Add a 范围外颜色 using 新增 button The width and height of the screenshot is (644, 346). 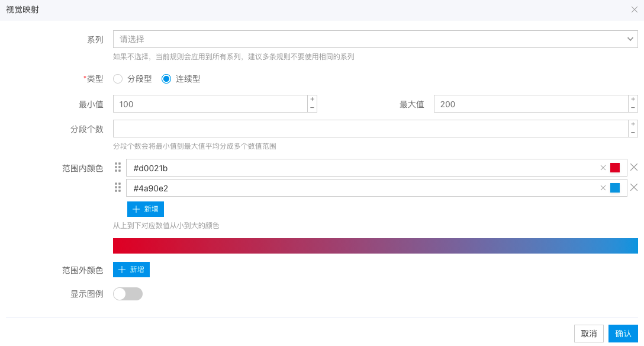(x=131, y=270)
